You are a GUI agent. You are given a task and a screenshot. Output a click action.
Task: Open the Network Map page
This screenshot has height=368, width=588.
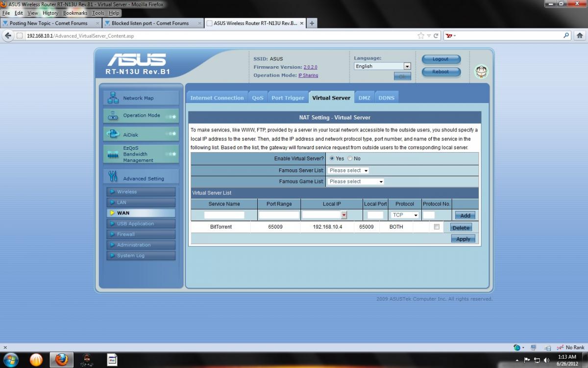[x=141, y=98]
